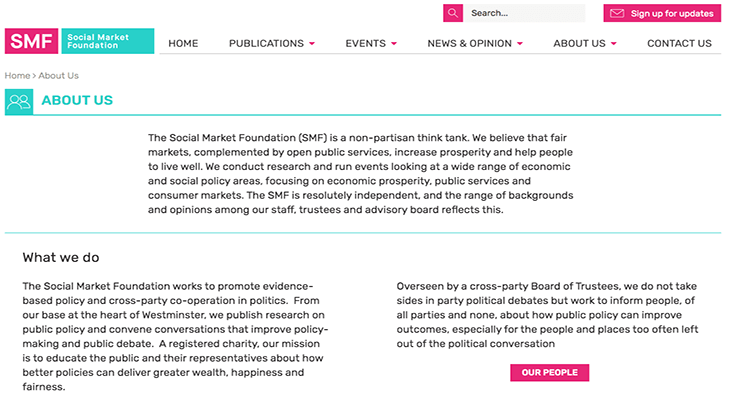Click the About Us breadcrumb link
Image resolution: width=730 pixels, height=400 pixels.
click(59, 75)
